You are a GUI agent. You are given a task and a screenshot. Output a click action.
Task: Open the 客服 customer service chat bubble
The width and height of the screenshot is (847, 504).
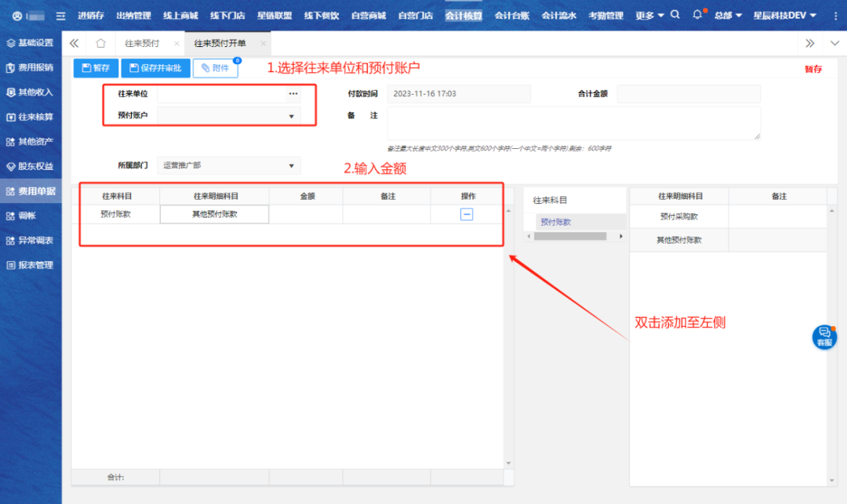(824, 337)
